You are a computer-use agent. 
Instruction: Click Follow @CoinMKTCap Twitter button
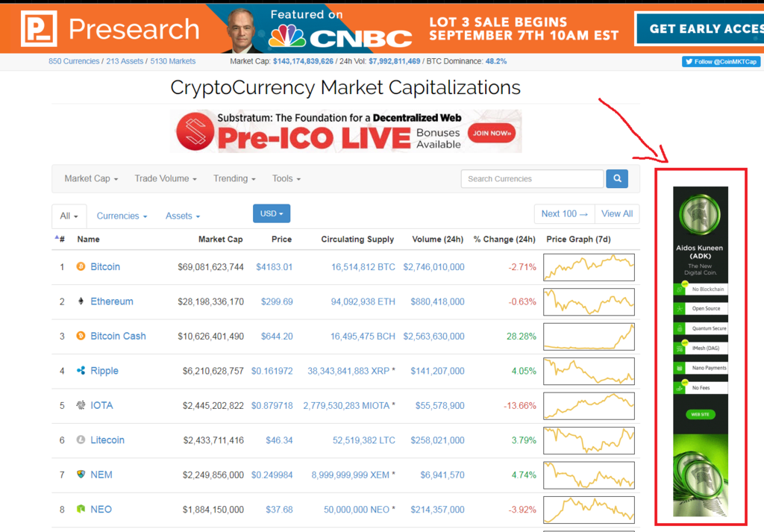pos(721,62)
